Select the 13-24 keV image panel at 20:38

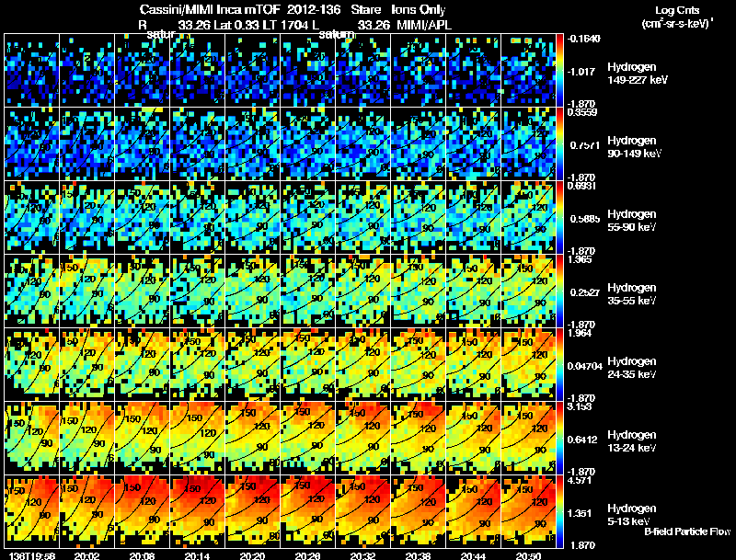point(419,439)
